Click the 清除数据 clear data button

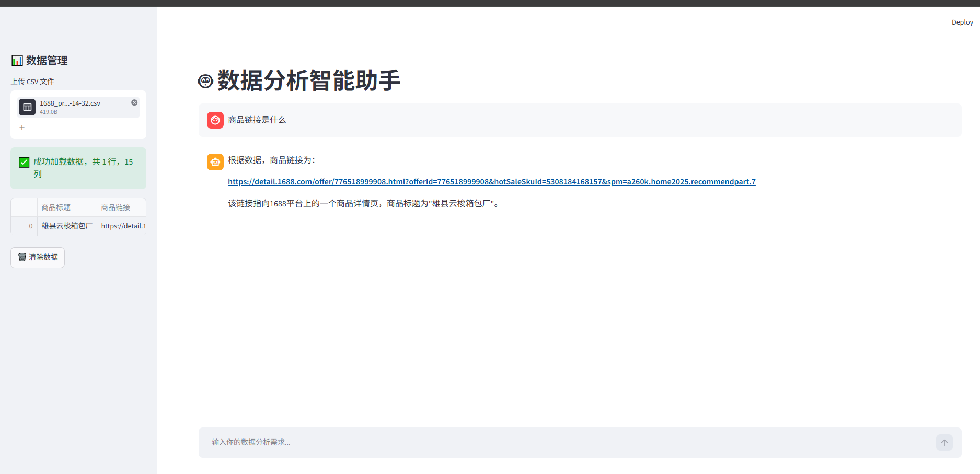pos(38,258)
